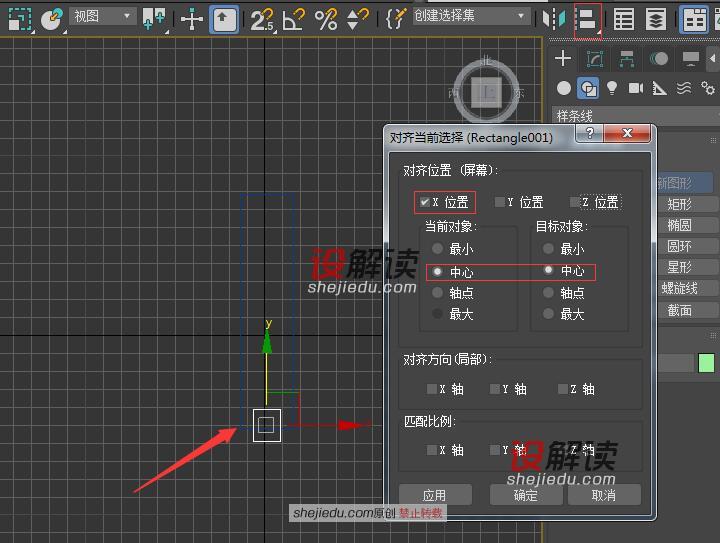Click the use pivot point center icon
The width and height of the screenshot is (720, 543).
pyautogui.click(x=154, y=19)
